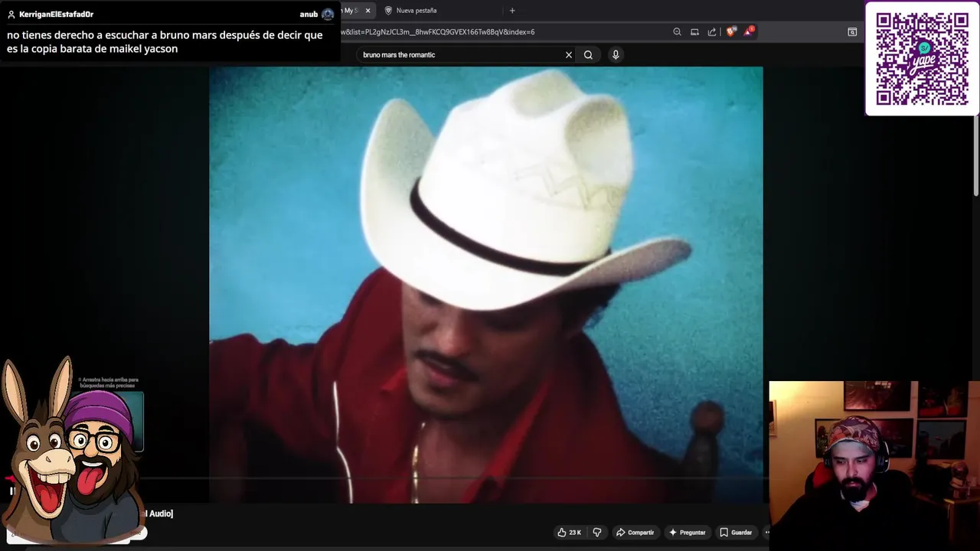Close the active browser tab
The height and width of the screenshot is (551, 980).
367,11
